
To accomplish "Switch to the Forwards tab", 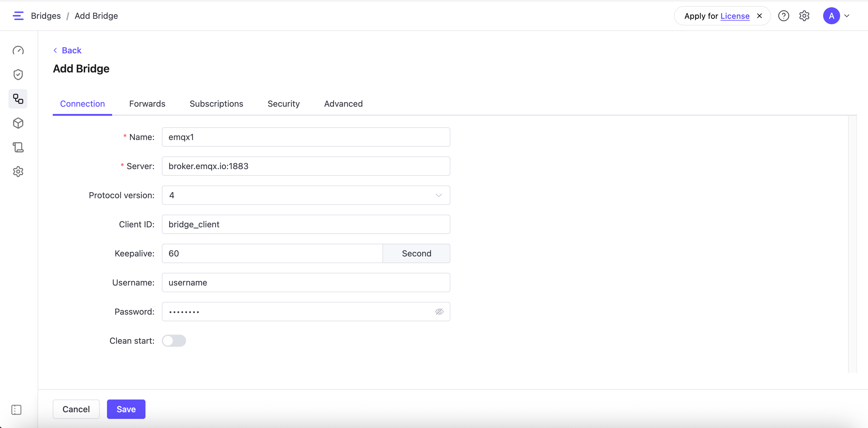I will [x=147, y=104].
